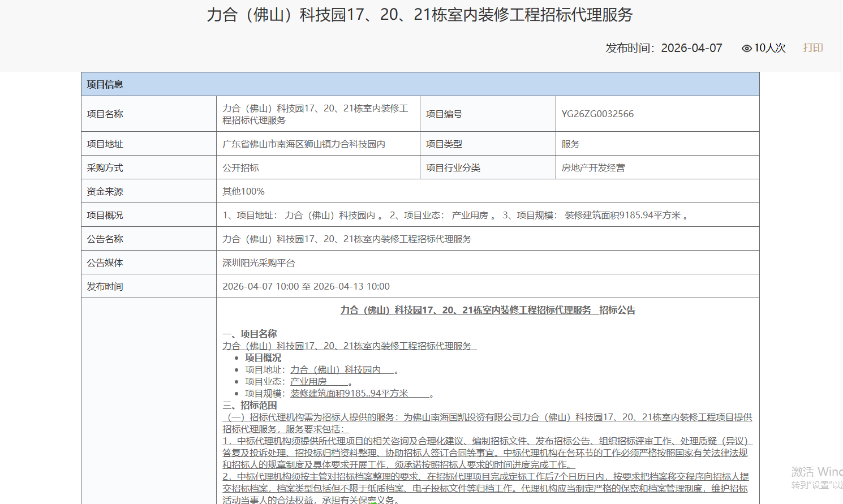Click the underlined 招标公告 title in notice body
Image resolution: width=843 pixels, height=504 pixels.
(x=487, y=310)
